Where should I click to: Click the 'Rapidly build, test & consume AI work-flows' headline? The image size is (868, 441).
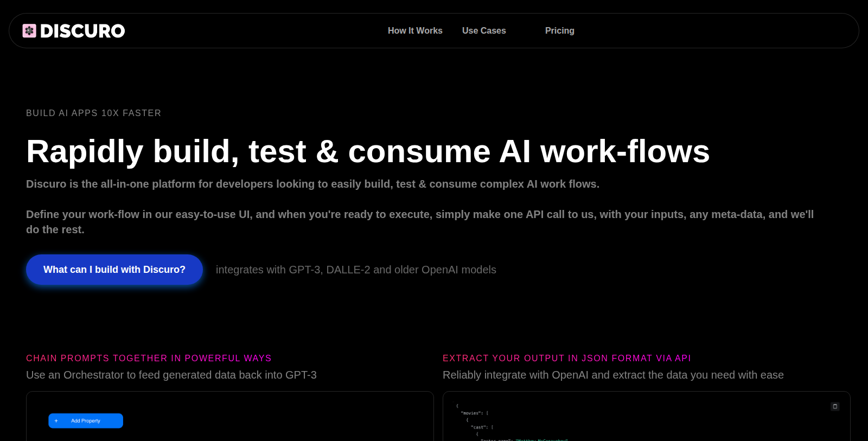coord(368,151)
